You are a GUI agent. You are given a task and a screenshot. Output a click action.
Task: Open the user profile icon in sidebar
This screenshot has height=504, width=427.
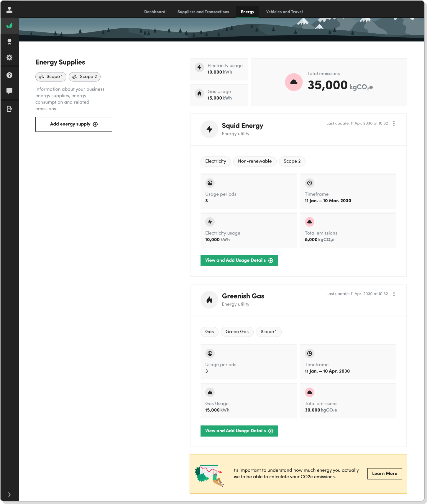point(9,10)
